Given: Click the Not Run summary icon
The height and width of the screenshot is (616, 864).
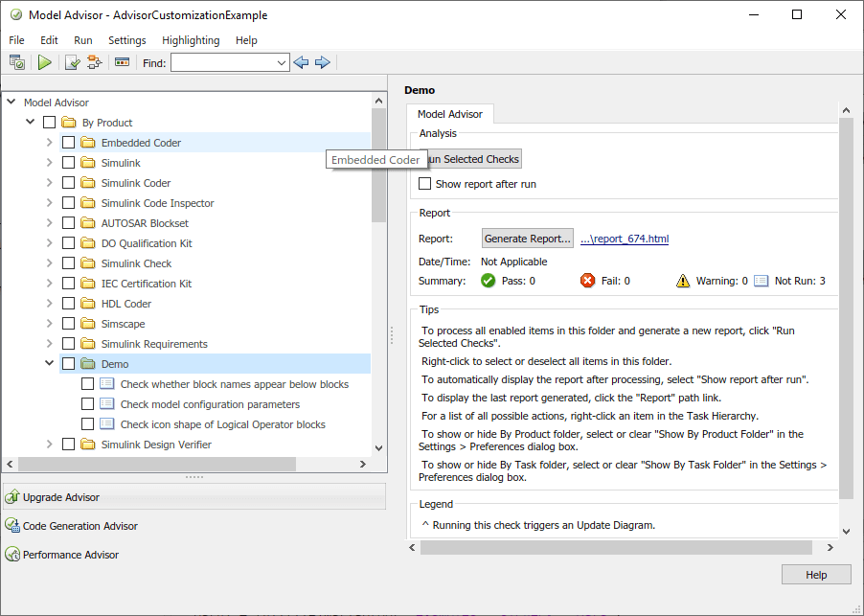Looking at the screenshot, I should pos(761,281).
